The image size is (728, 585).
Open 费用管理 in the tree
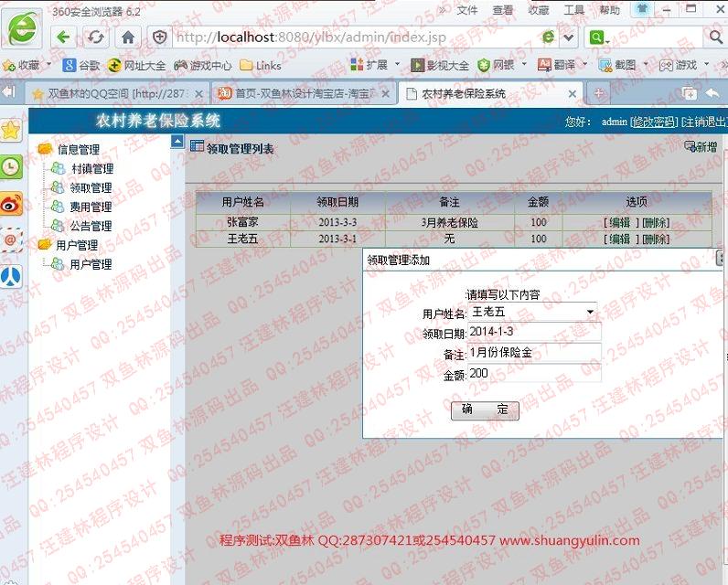click(x=91, y=207)
